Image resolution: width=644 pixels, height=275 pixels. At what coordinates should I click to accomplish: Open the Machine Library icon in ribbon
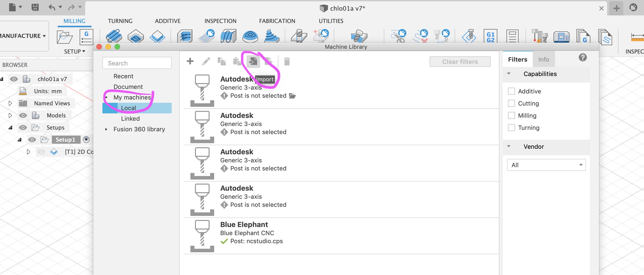[561, 36]
